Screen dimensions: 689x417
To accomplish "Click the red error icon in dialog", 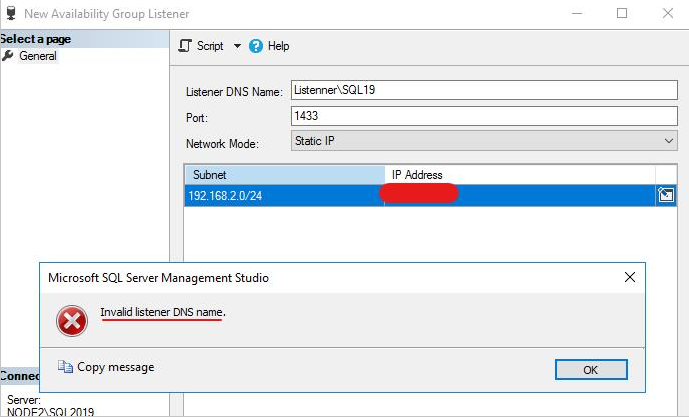I will pos(72,321).
